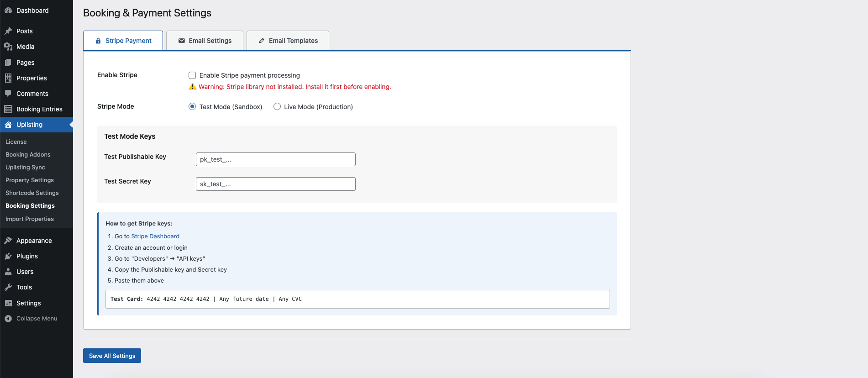Open the Posts menu label

[25, 31]
